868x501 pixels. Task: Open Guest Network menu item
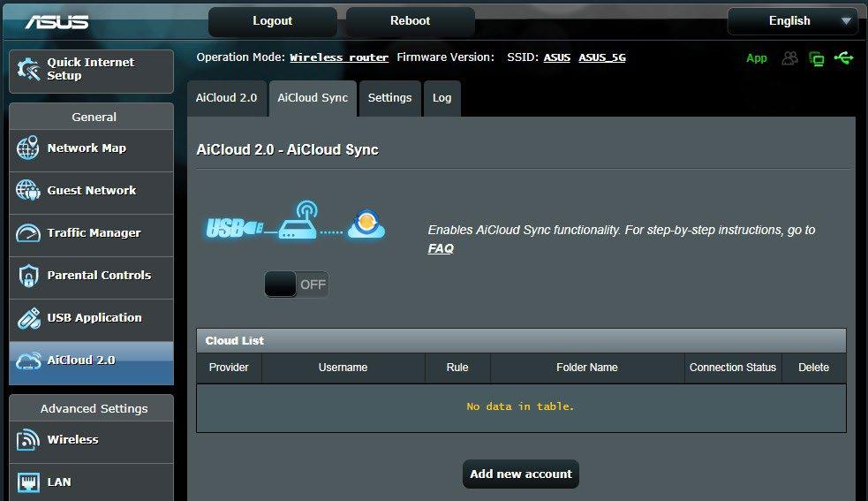click(91, 191)
